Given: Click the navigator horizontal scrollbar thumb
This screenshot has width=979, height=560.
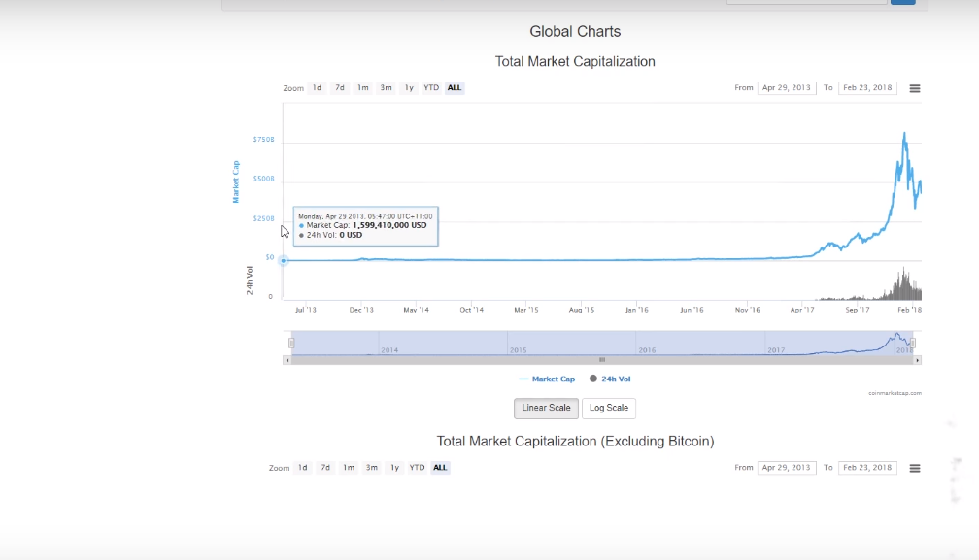Looking at the screenshot, I should click(x=602, y=360).
